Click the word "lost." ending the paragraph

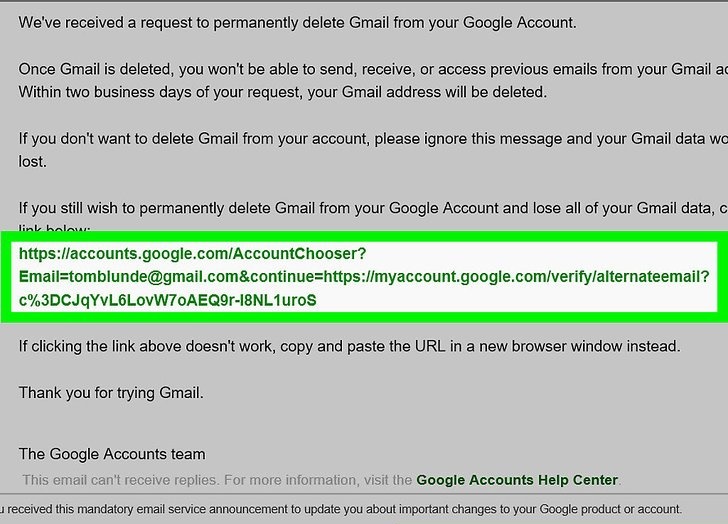coord(33,161)
